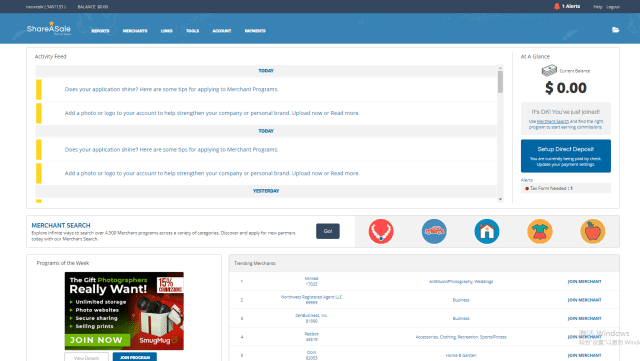
Task: Expand the Tools menu
Action: coord(193,31)
